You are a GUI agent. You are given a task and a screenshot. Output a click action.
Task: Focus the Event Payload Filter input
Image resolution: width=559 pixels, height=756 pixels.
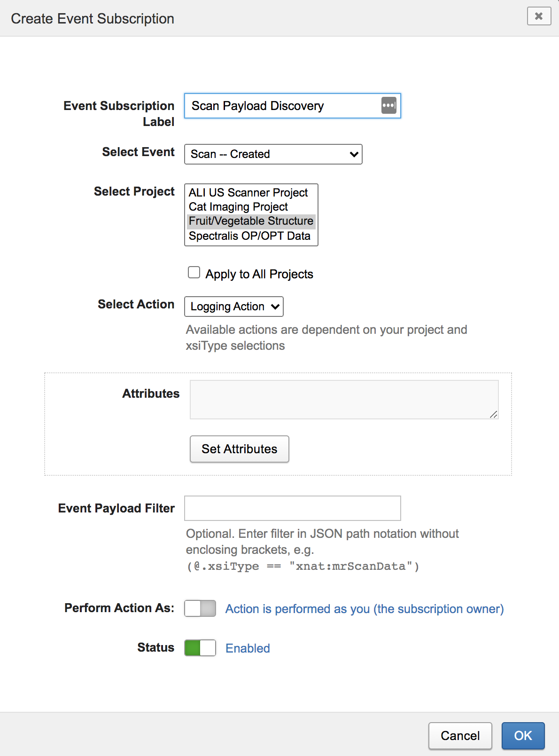coord(292,508)
